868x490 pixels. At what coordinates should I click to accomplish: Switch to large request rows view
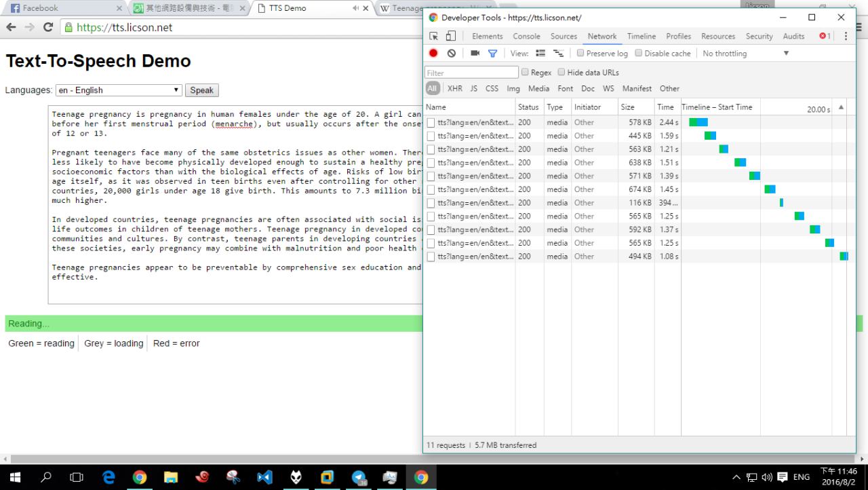click(540, 54)
